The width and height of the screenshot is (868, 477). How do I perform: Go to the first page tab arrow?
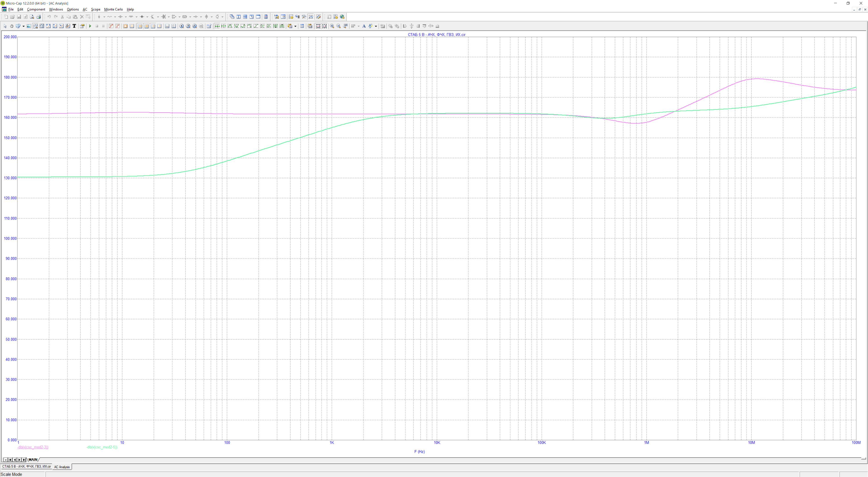pos(10,459)
